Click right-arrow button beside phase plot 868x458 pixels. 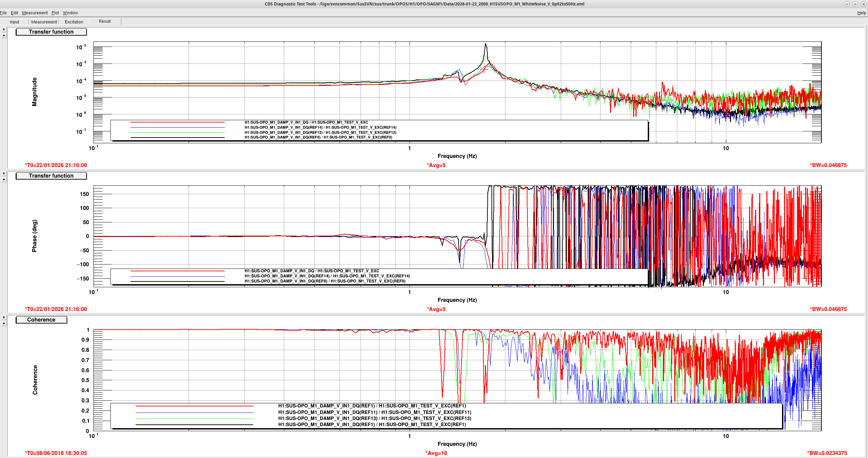tap(4, 173)
